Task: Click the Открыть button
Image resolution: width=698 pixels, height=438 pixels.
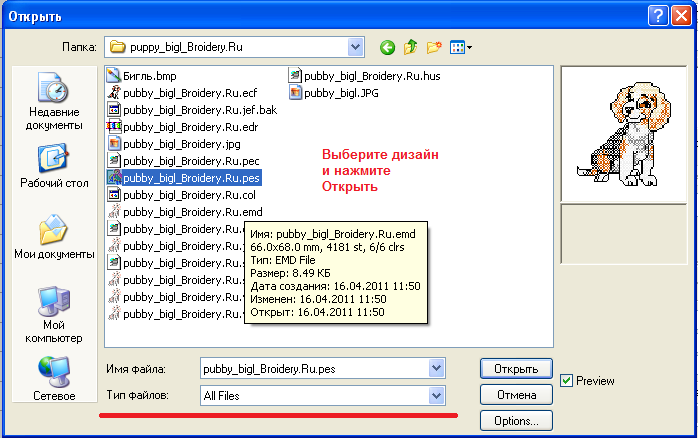Action: (x=516, y=369)
